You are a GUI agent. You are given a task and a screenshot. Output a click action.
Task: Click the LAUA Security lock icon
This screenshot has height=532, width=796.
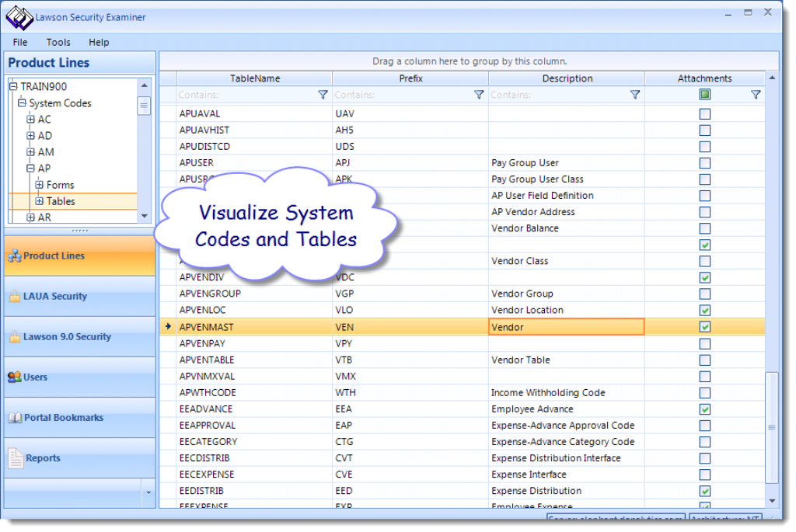click(x=15, y=296)
